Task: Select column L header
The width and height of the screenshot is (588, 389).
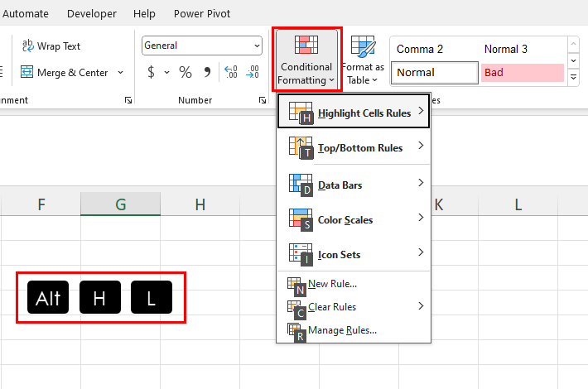Action: pyautogui.click(x=518, y=204)
